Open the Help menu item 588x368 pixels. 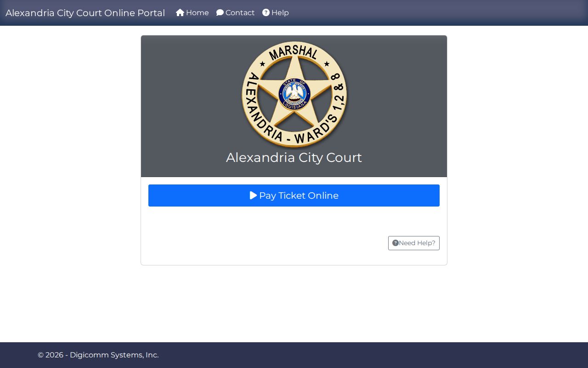(276, 13)
